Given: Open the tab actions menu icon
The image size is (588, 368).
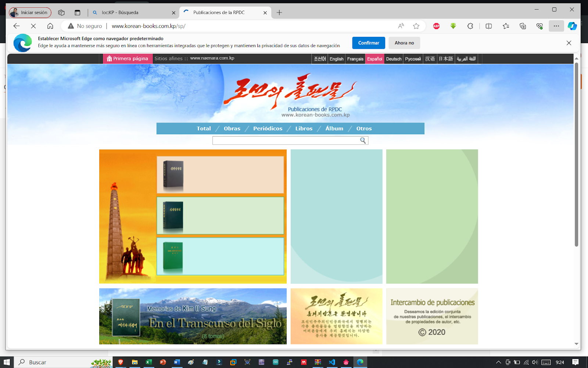Looking at the screenshot, I should click(77, 13).
